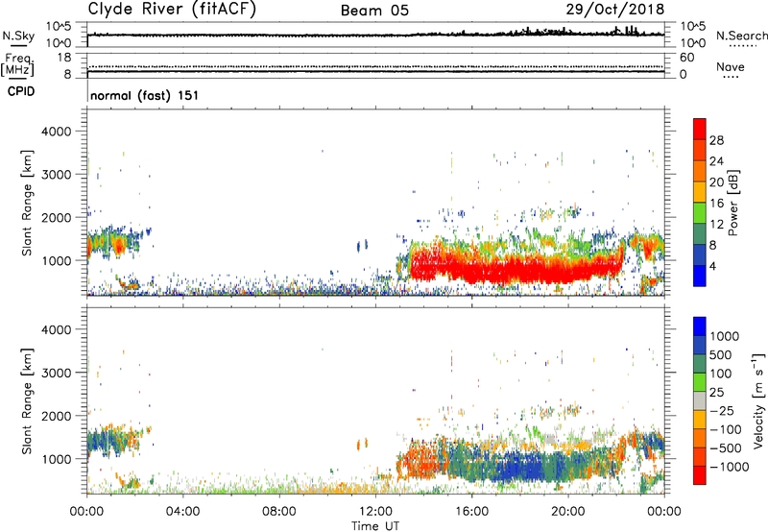Click the '16' power colorbar tick
The width and height of the screenshot is (768, 532).
point(716,204)
